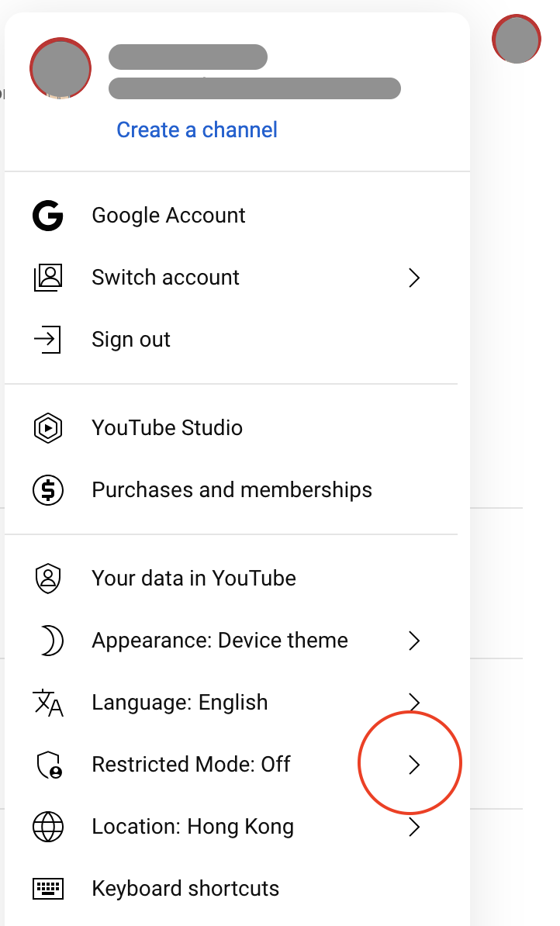Click the Switch account people icon

coord(47,278)
